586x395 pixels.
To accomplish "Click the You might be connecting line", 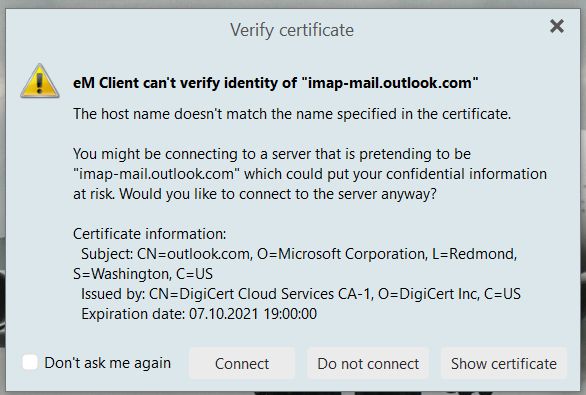I will (272, 154).
